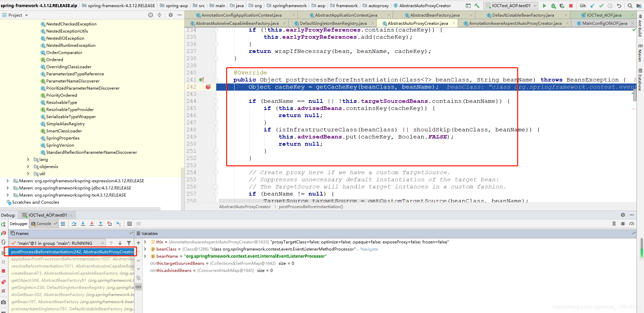The image size is (644, 313).
Task: Run with coverage from the top toolbar
Action: [x=562, y=6]
